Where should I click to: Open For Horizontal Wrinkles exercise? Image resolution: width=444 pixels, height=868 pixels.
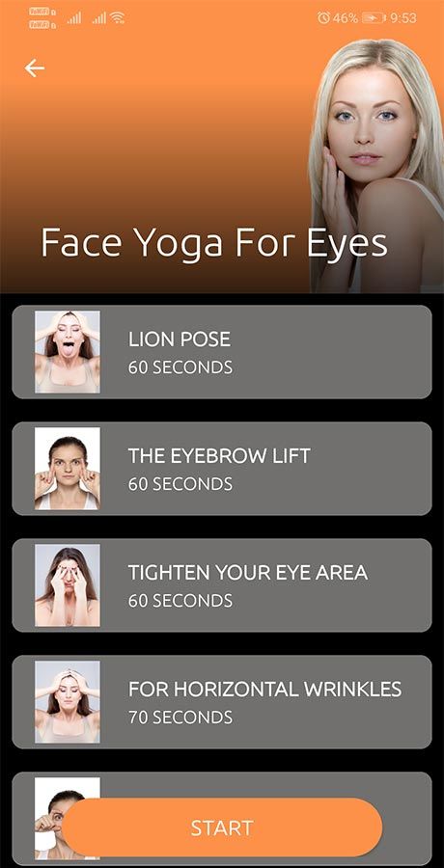[x=222, y=702]
